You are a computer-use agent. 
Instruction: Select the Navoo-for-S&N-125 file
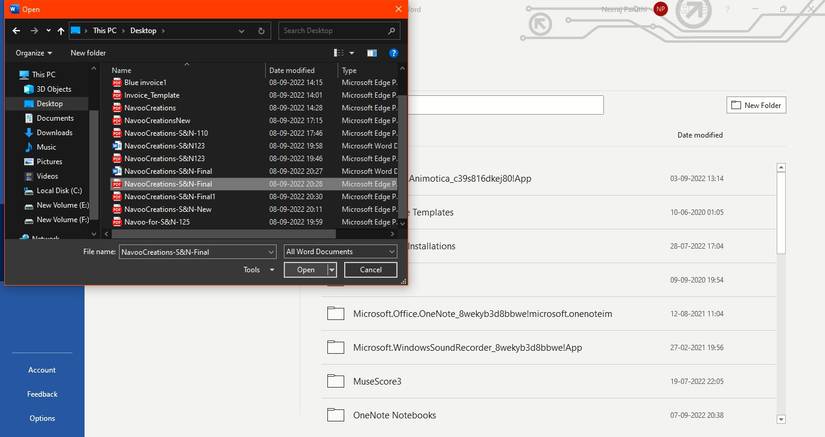pos(254,222)
